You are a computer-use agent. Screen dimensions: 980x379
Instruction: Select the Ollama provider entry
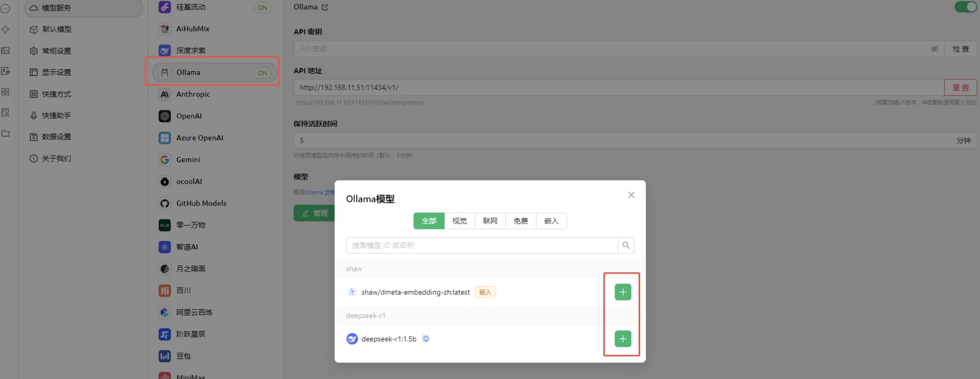[x=215, y=72]
